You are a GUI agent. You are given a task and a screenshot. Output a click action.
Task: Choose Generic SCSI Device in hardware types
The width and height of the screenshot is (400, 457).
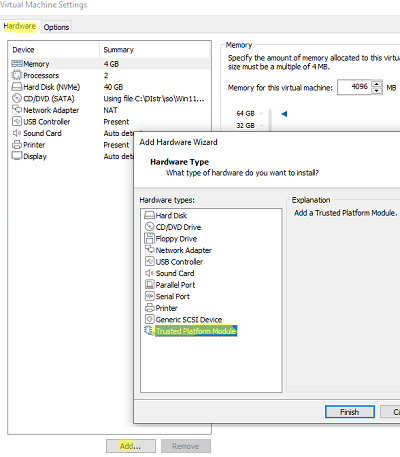(x=189, y=319)
